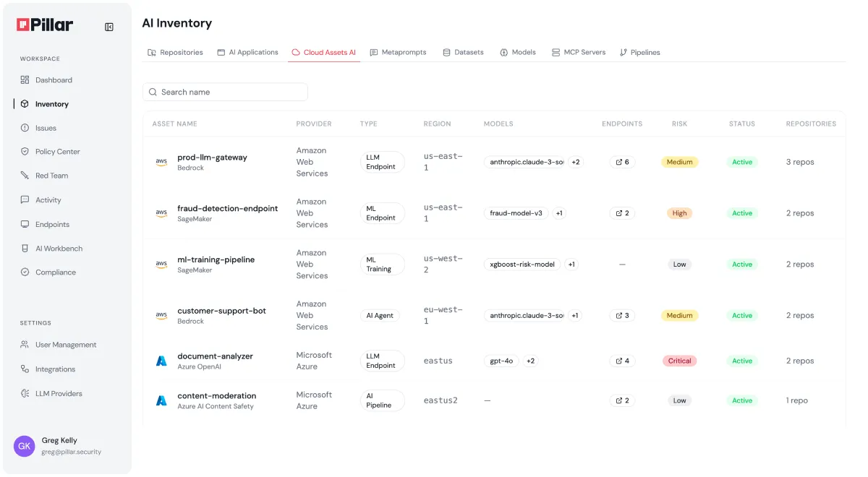Open the Activity panel icon
Viewport: 868px width, 477px height.
coord(24,199)
